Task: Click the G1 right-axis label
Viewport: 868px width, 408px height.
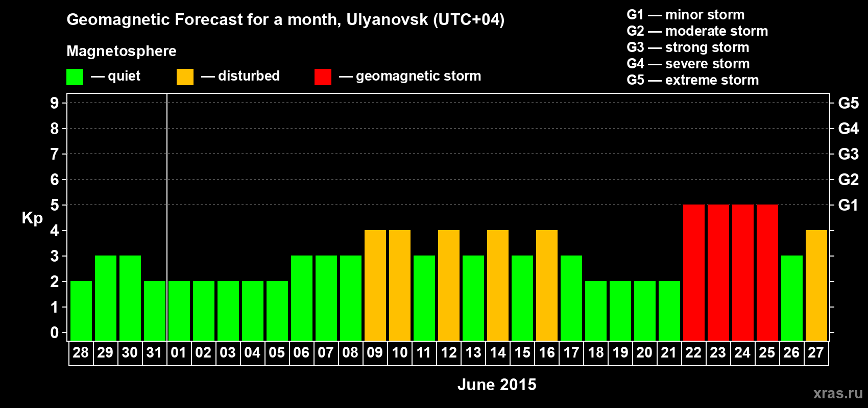Action: [849, 205]
